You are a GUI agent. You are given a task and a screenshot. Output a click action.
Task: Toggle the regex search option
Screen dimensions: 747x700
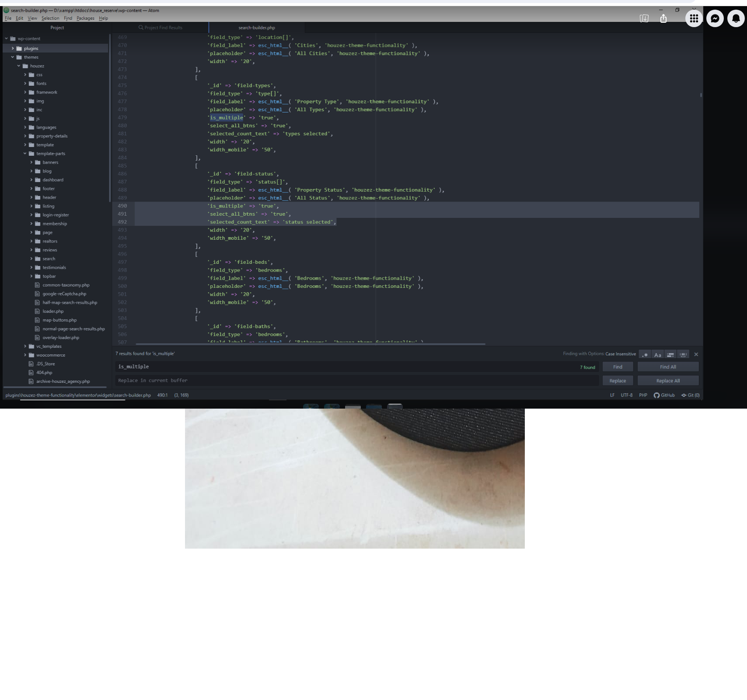coord(645,354)
